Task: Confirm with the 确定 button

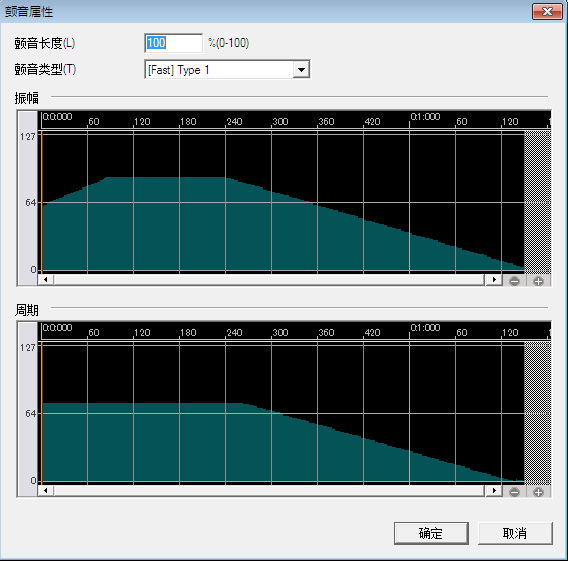Action: coord(431,533)
